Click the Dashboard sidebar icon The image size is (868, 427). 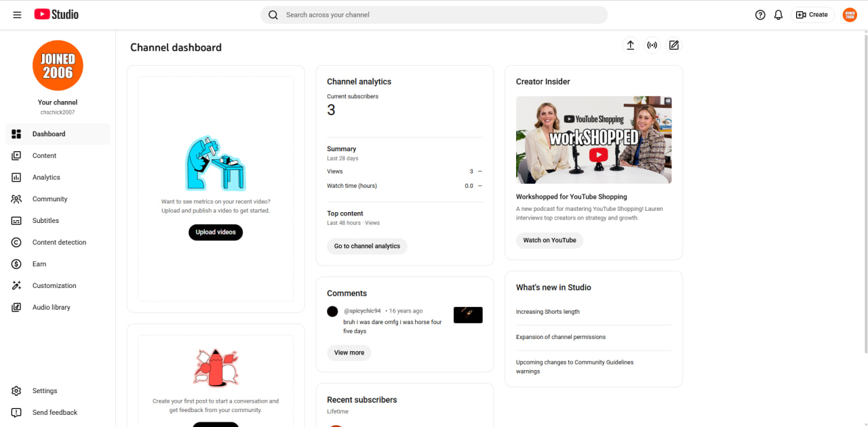tap(17, 134)
